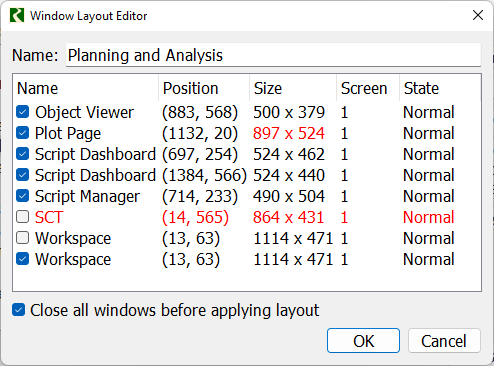Uncheck the Plot Page checkbox
This screenshot has height=366, width=494.
click(22, 133)
